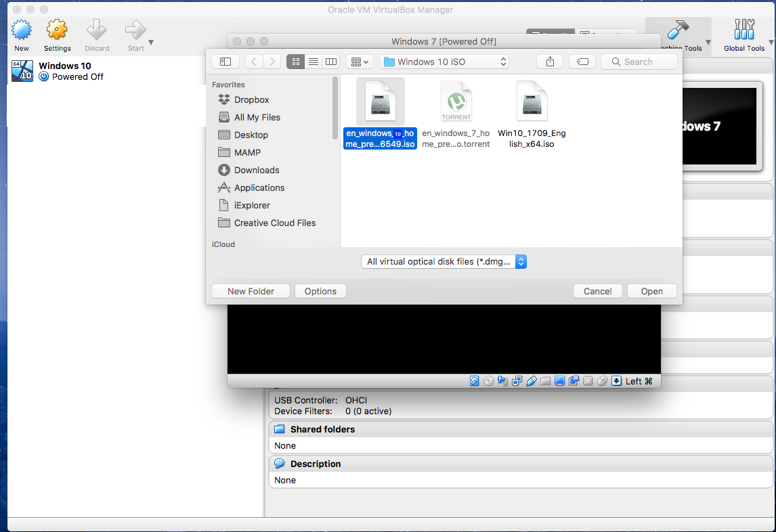
Task: Select Applications in Favorites sidebar
Action: [x=259, y=187]
